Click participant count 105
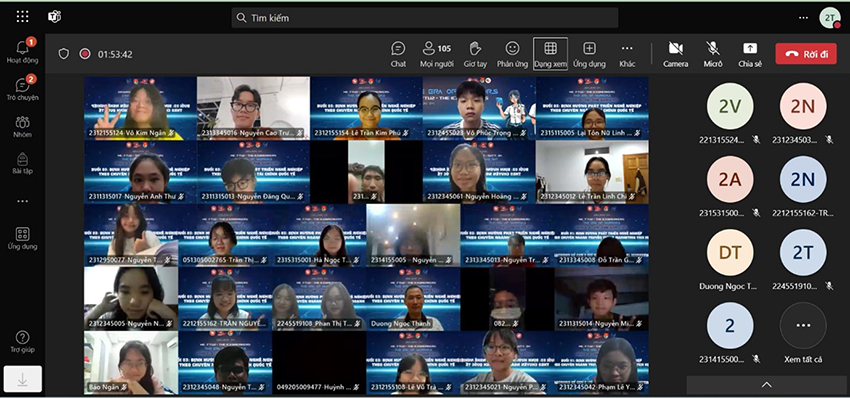This screenshot has width=850, height=398. pyautogui.click(x=444, y=49)
